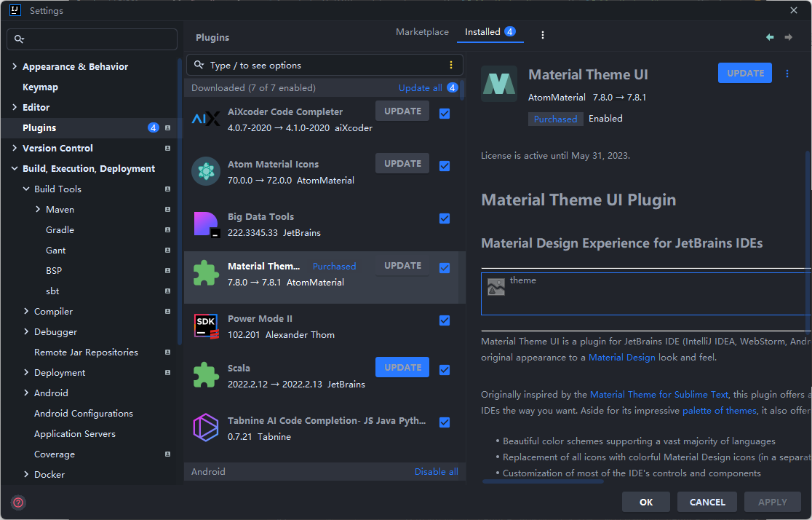The height and width of the screenshot is (520, 812).
Task: Open the plugin search options menu
Action: [450, 65]
